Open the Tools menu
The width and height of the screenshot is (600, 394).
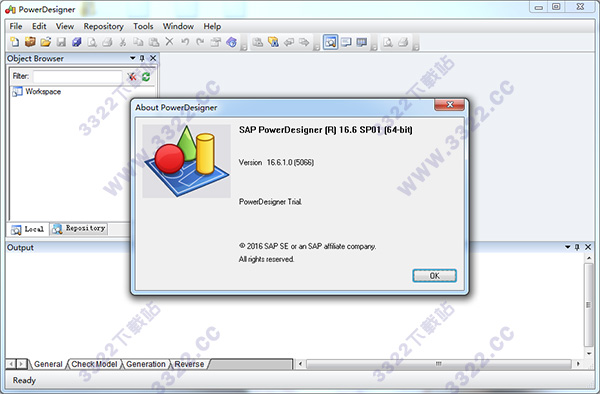[x=143, y=26]
